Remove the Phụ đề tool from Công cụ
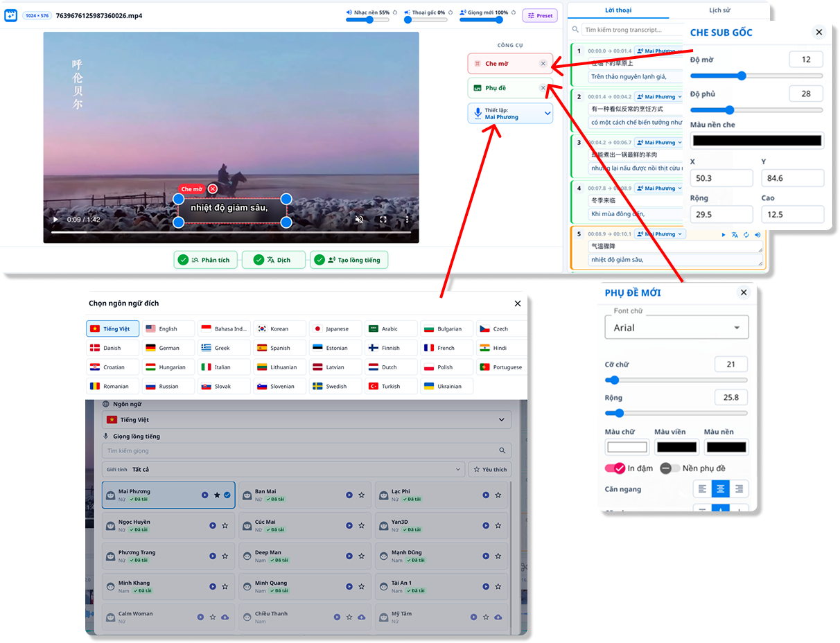 (x=543, y=88)
